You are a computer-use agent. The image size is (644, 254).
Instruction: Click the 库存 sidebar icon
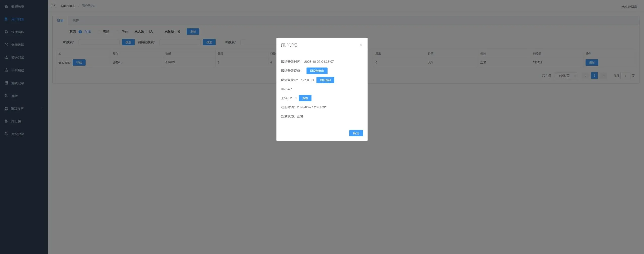(6, 96)
